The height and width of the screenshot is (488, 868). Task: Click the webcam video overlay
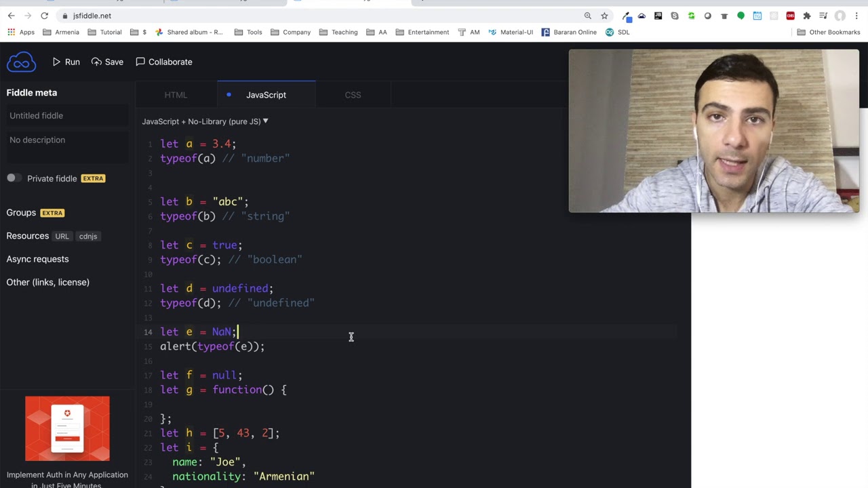click(713, 131)
